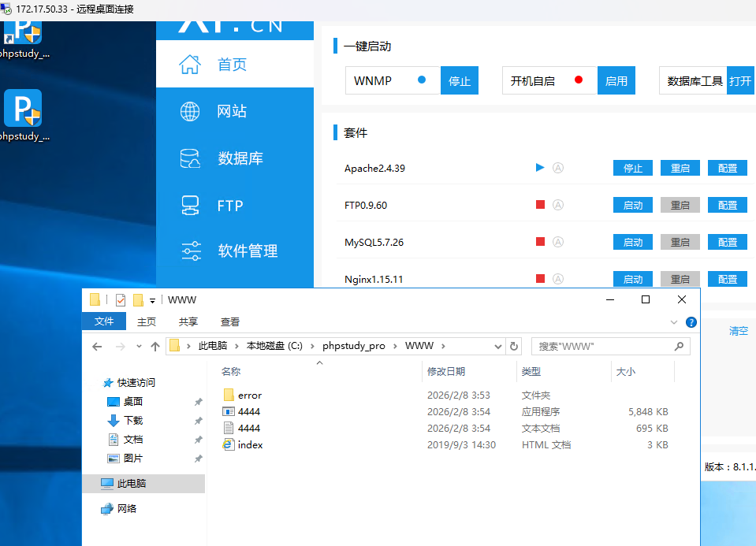Click phpstudy_pro in the address breadcrumb
This screenshot has height=546, width=756.
tap(353, 346)
